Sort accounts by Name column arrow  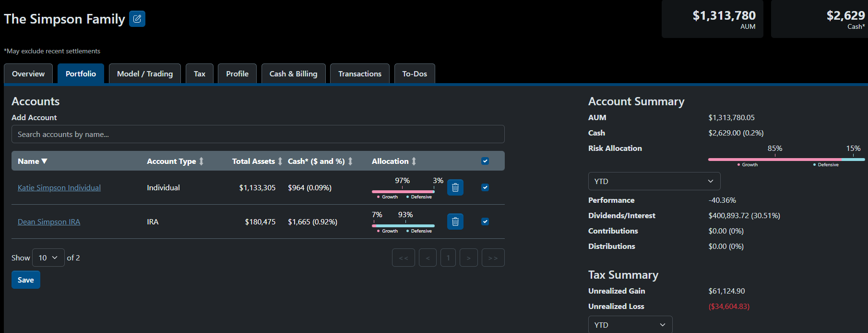[x=44, y=161]
